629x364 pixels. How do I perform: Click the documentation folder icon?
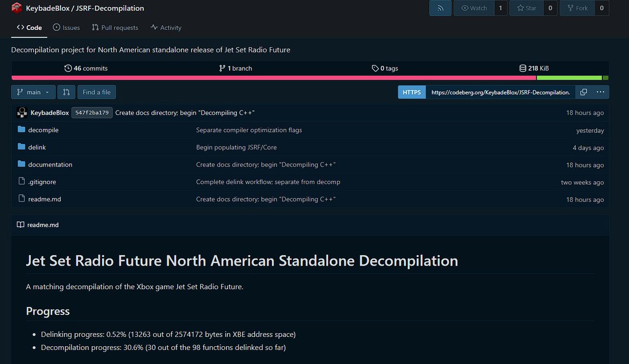click(x=21, y=164)
